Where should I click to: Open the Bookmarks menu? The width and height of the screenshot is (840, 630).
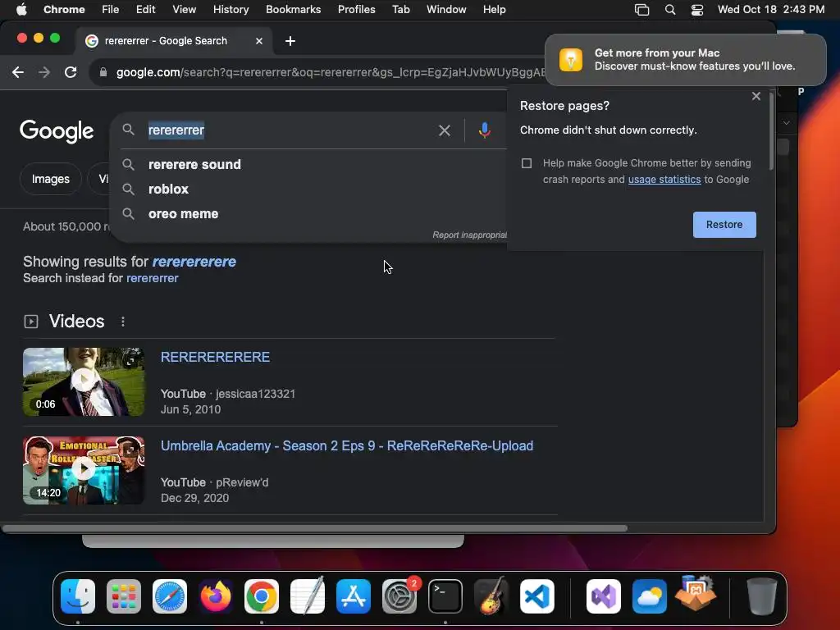(x=293, y=10)
